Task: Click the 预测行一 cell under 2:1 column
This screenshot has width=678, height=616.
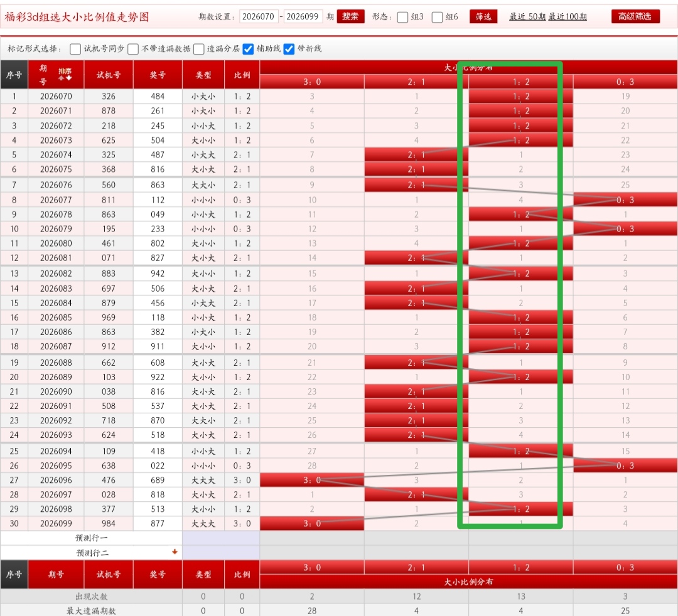Action: click(x=416, y=538)
